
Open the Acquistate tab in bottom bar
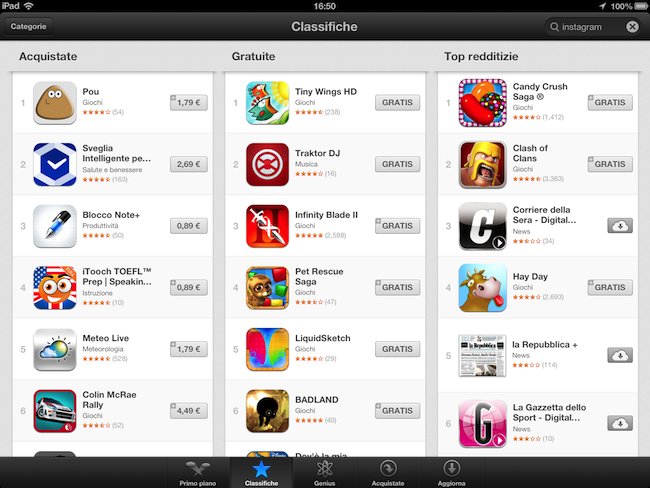tap(388, 473)
